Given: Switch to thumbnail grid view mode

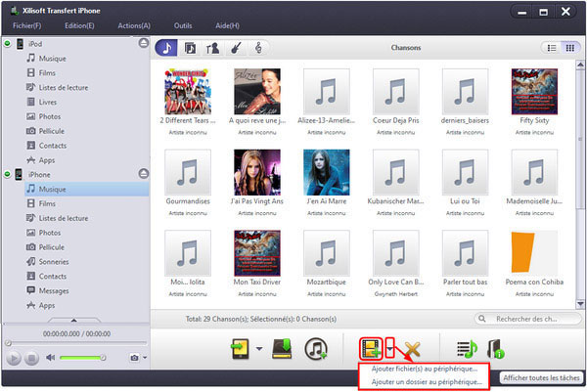Looking at the screenshot, I should (570, 48).
